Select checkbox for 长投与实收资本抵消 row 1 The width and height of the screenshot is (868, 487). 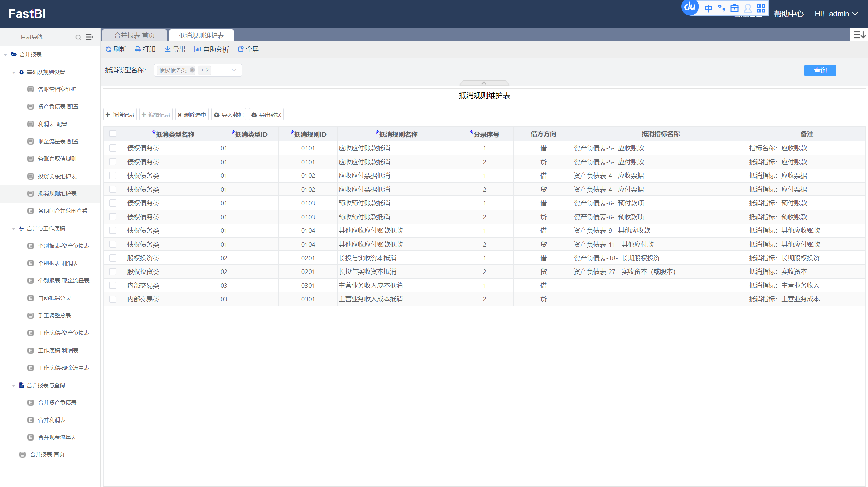coord(113,258)
